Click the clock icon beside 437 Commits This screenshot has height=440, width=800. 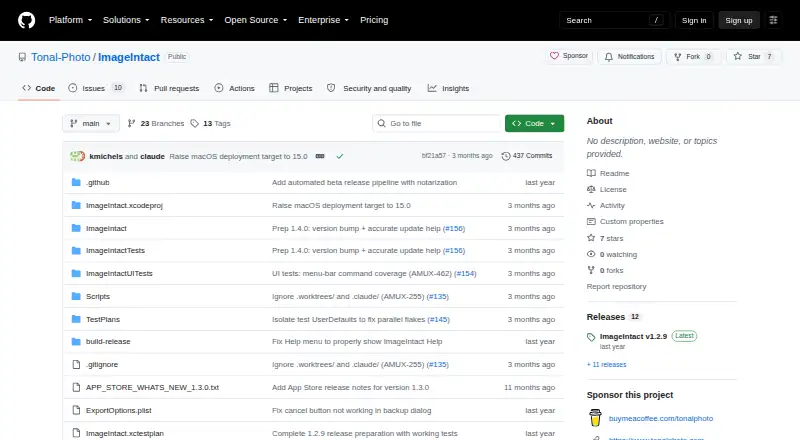click(506, 156)
